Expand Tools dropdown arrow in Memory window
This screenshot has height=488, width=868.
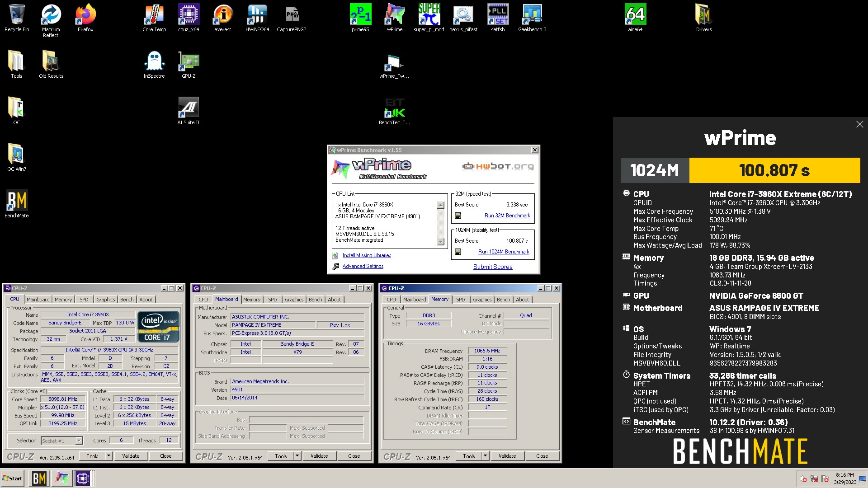[x=485, y=456]
